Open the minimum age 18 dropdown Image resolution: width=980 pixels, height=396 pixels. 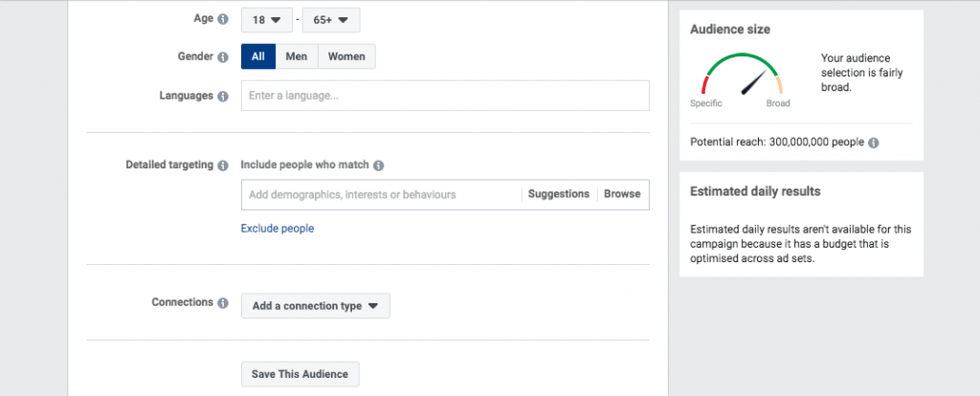point(267,20)
